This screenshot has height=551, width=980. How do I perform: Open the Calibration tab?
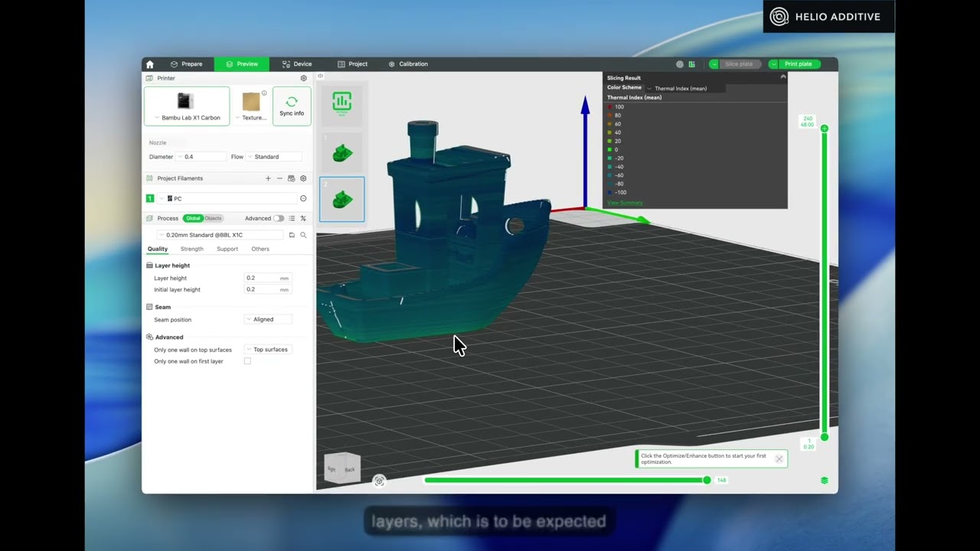click(x=408, y=64)
